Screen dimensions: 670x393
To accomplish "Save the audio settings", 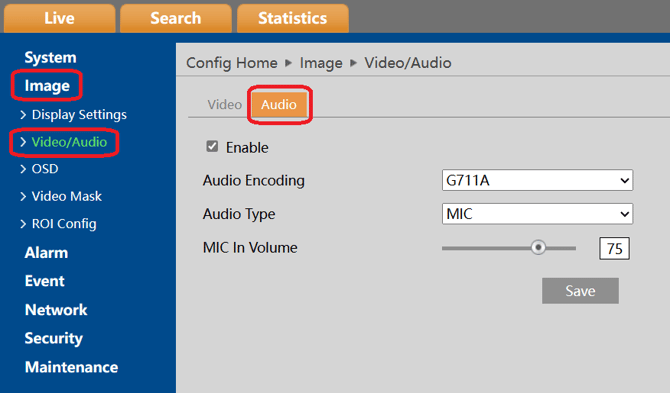I will point(580,291).
